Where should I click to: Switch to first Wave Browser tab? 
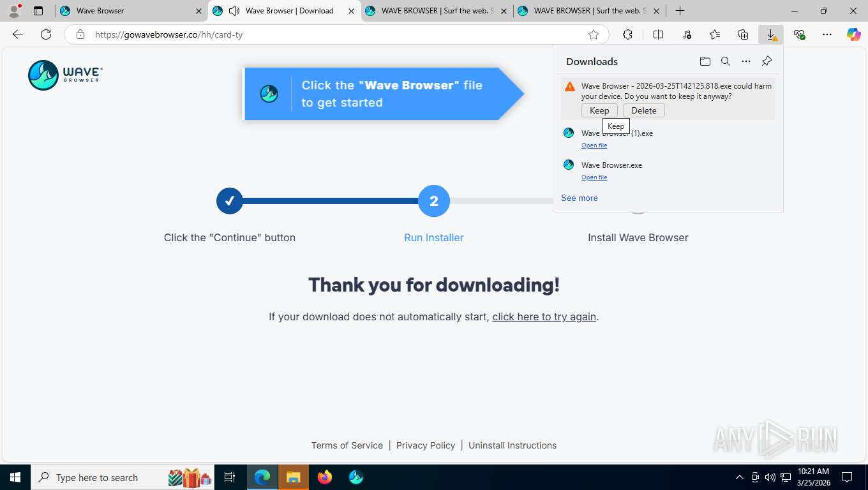click(x=131, y=11)
